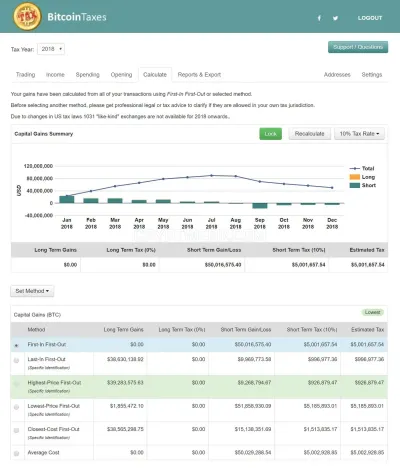The image size is (400, 471).
Task: Select the Highest-Price First-Out radio button
Action: [16, 384]
